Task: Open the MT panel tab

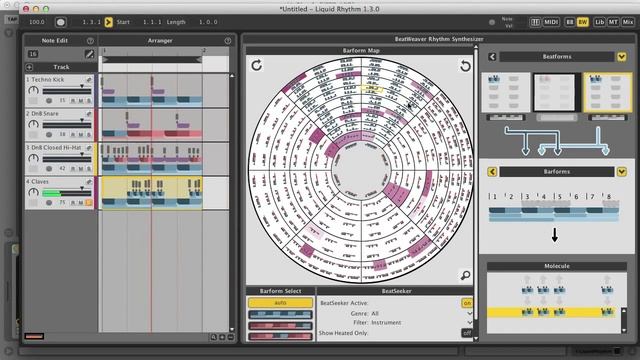Action: pyautogui.click(x=613, y=22)
